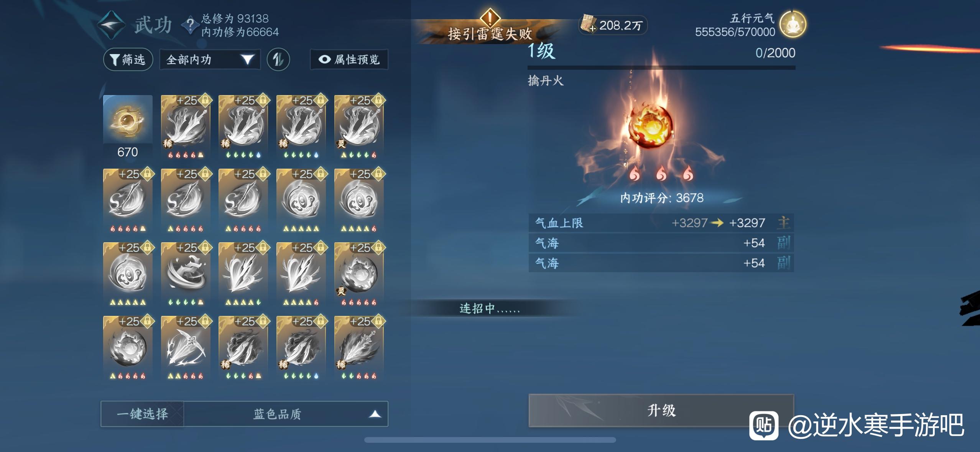Image resolution: width=980 pixels, height=452 pixels.
Task: Click the 一键选择 button
Action: click(142, 414)
